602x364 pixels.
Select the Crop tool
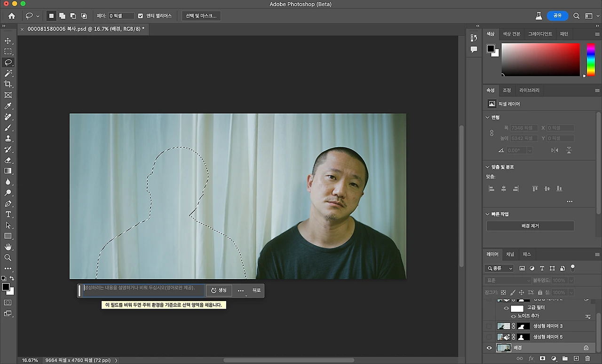coord(8,84)
